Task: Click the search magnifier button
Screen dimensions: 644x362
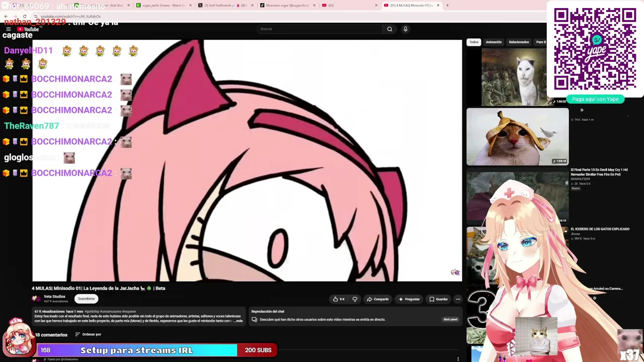Action: click(x=389, y=29)
